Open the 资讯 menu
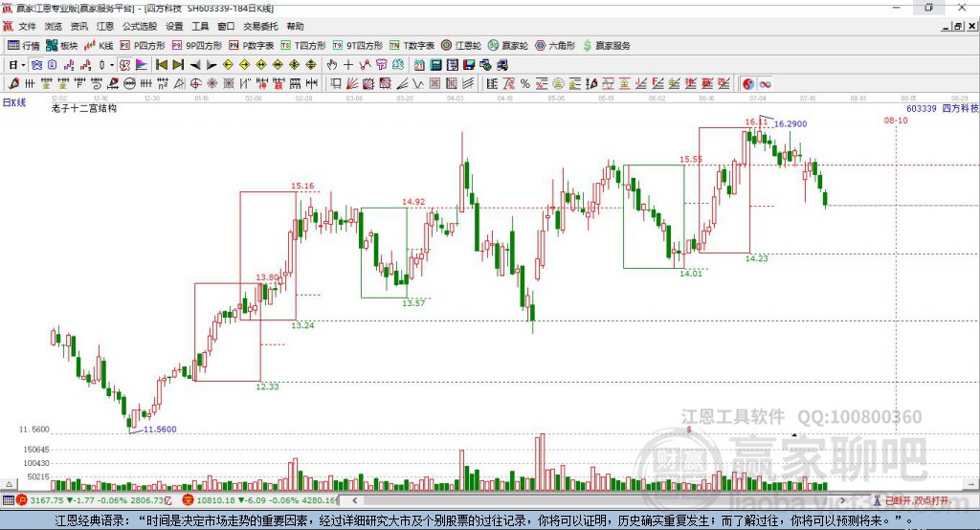 click(x=78, y=26)
